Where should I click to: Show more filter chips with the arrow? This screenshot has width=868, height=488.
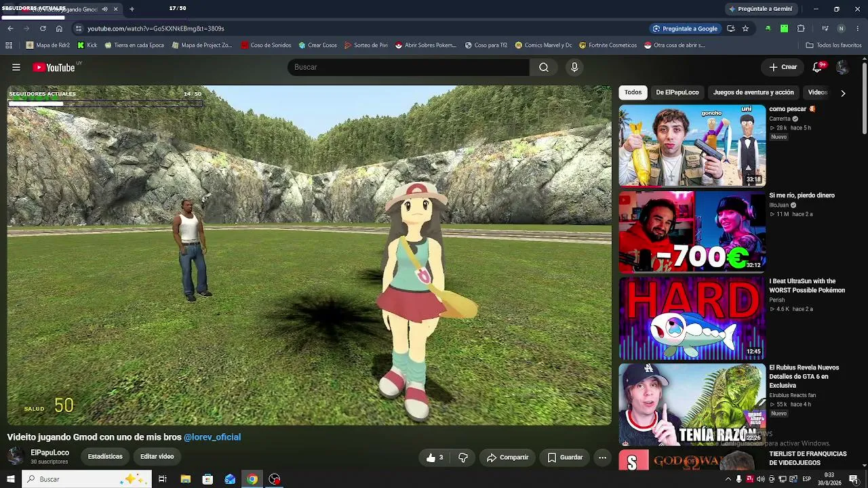tap(843, 93)
